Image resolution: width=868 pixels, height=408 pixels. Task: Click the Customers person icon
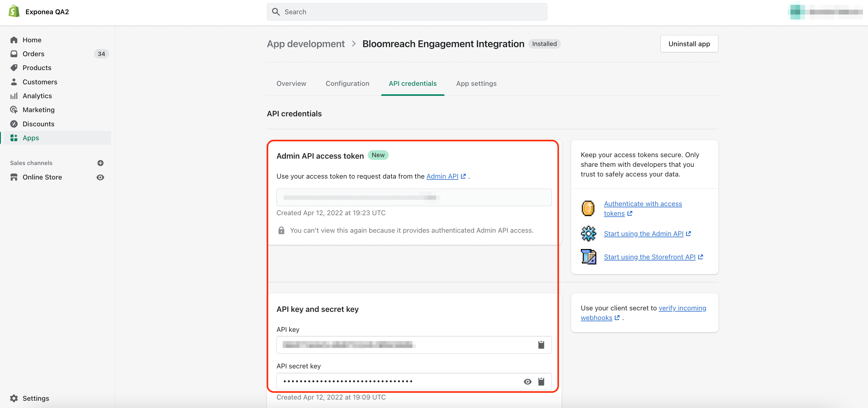(x=14, y=82)
